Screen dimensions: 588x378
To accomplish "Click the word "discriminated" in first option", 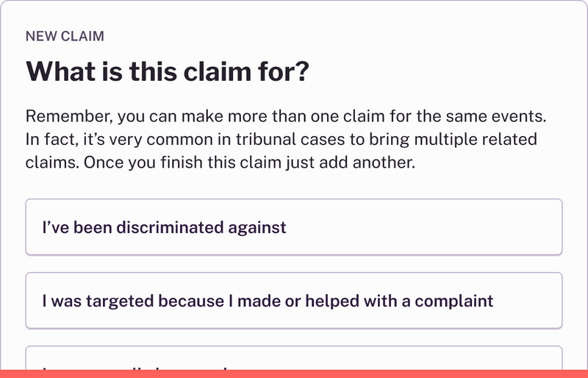I will (177, 227).
